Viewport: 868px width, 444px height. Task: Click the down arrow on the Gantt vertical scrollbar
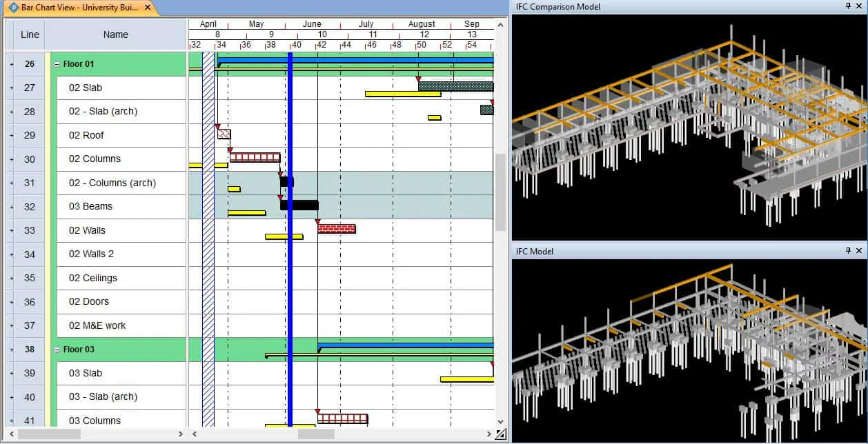pyautogui.click(x=500, y=421)
